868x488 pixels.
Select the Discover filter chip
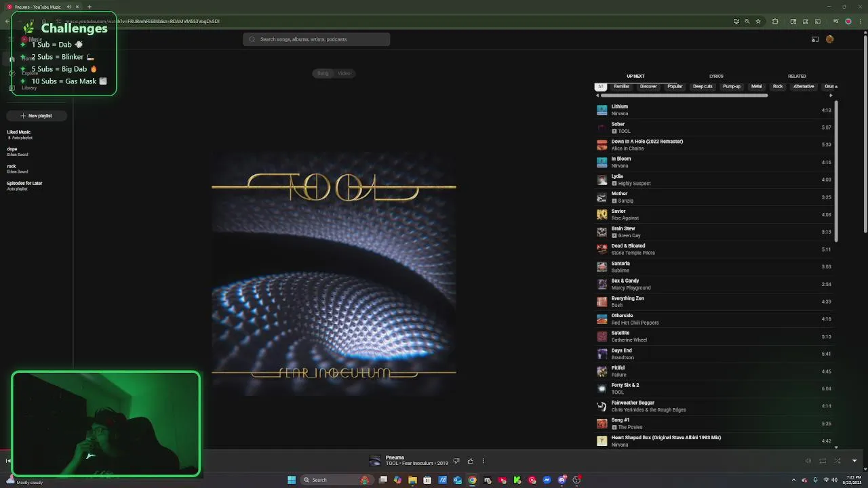click(648, 87)
